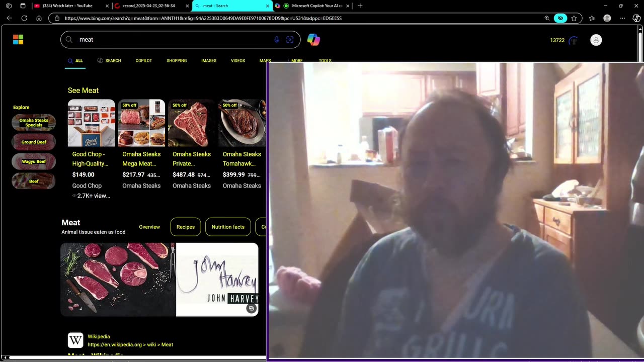This screenshot has height=362, width=644.
Task: Select the Overview tab for Meat
Action: tap(149, 227)
